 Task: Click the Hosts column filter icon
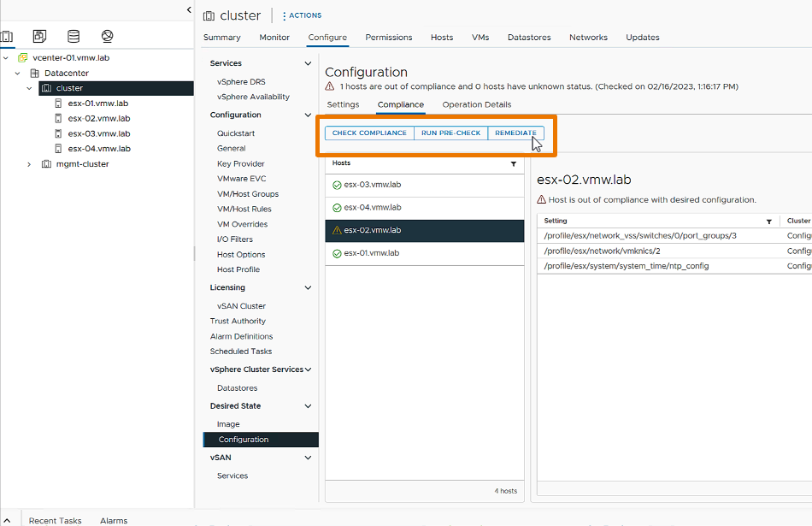(x=514, y=163)
